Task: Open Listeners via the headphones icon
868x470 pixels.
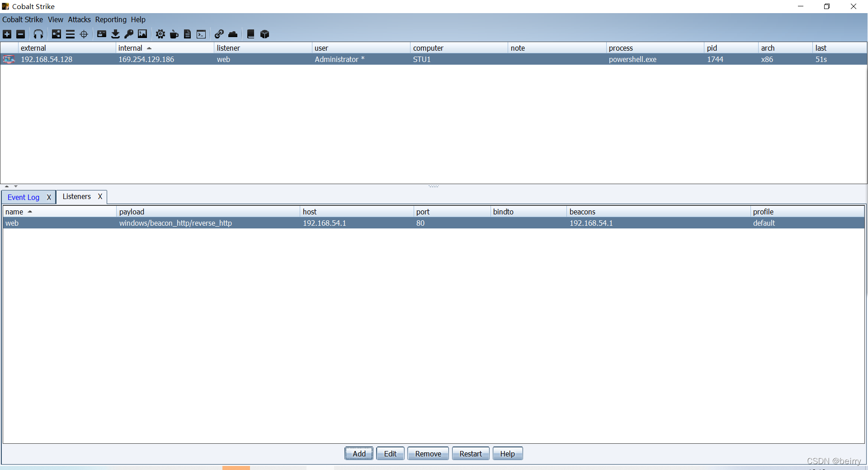Action: click(x=38, y=34)
